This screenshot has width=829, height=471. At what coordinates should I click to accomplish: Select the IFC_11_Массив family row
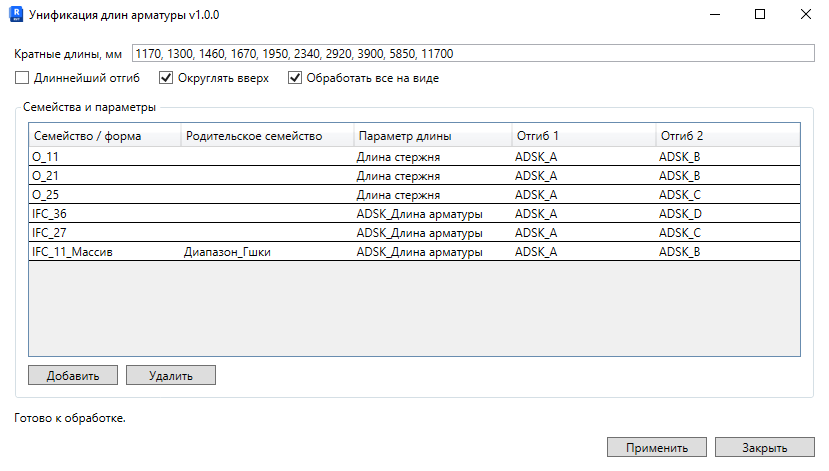[414, 252]
